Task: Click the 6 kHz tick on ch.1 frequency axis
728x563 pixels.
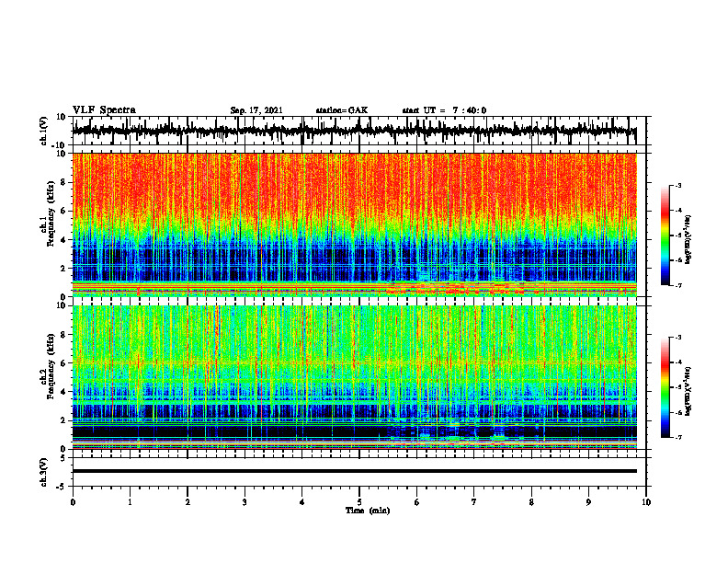Action: pos(63,211)
